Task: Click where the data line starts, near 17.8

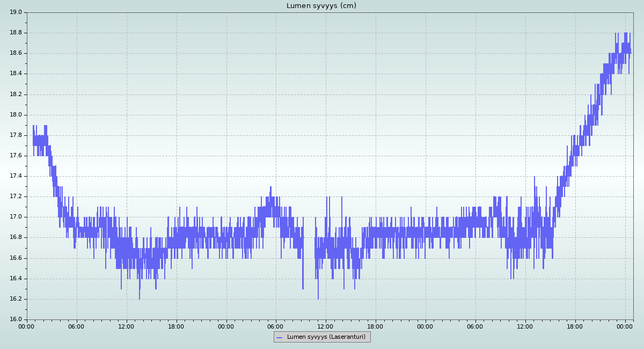Action: (33, 137)
